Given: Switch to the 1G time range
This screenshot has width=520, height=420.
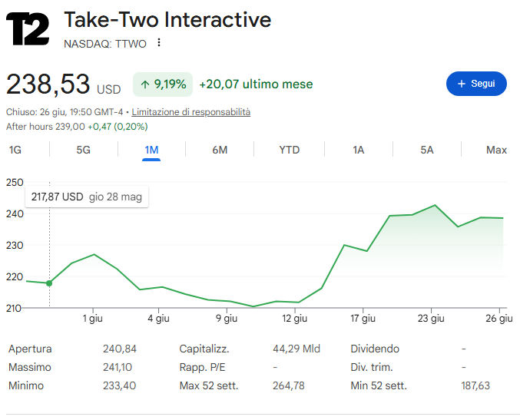Looking at the screenshot, I should point(15,150).
